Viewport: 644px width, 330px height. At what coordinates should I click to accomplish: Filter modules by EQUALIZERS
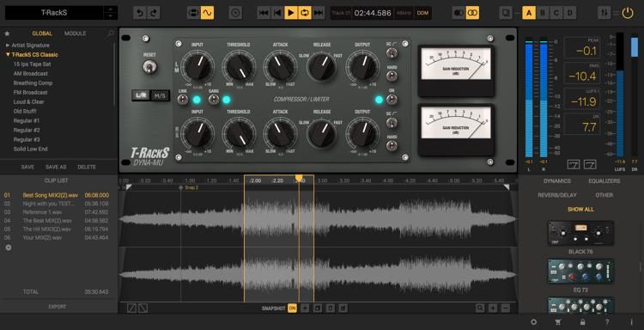coord(605,180)
